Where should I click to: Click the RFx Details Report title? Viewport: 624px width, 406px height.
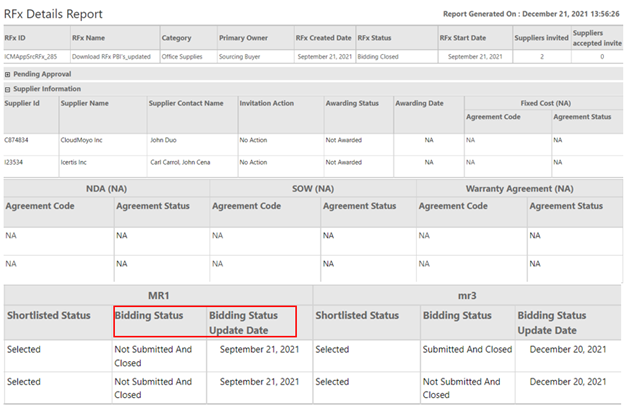click(x=60, y=14)
